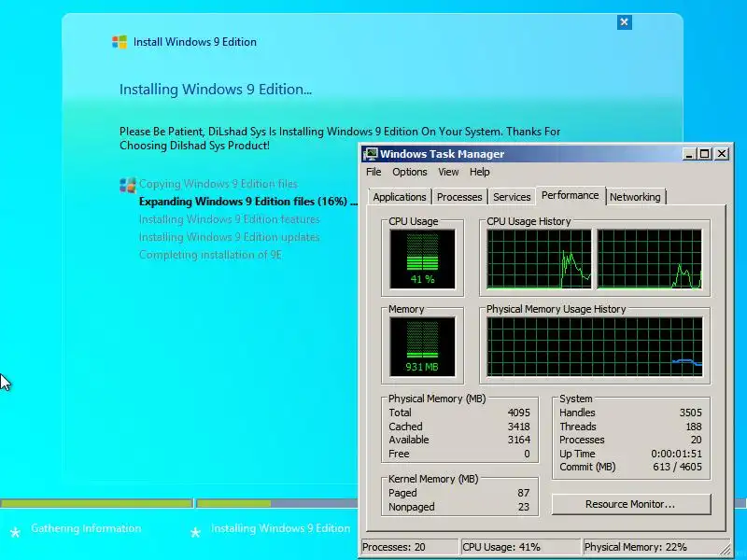
Task: Click the Up Time value 0:00:01:51
Action: point(676,454)
